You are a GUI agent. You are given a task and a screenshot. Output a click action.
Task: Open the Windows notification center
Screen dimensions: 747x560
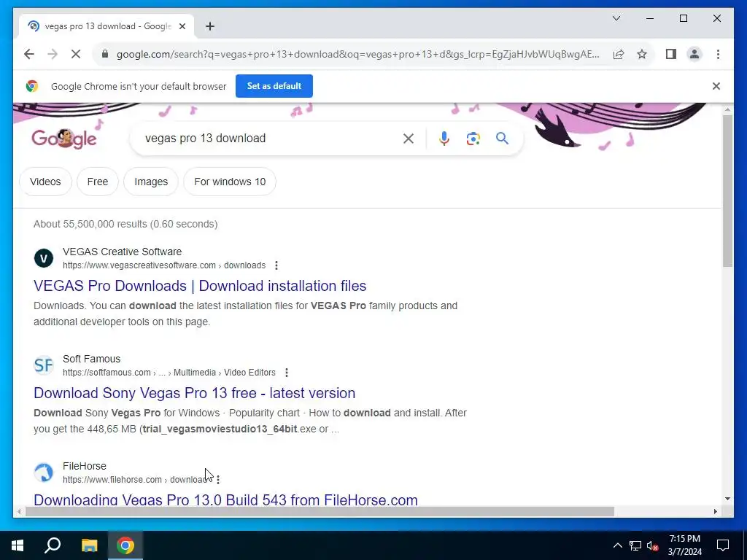tap(723, 545)
